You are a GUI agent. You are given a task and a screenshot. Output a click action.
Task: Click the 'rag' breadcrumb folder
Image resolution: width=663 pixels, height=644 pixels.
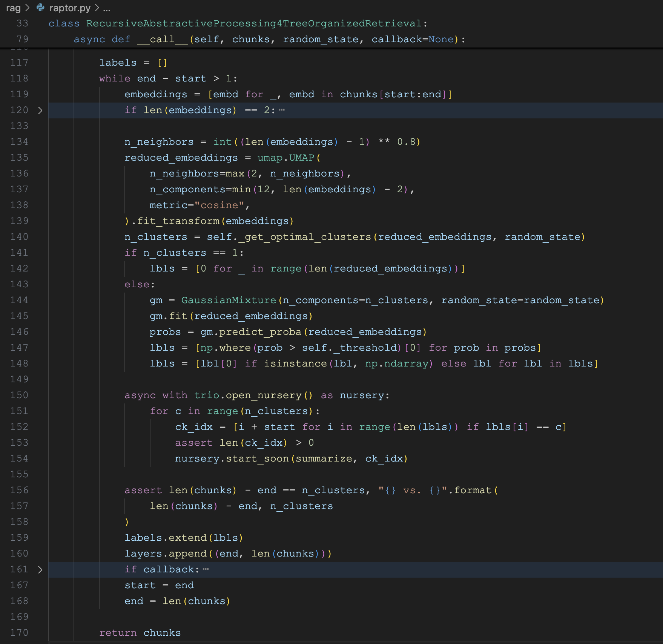tap(14, 8)
